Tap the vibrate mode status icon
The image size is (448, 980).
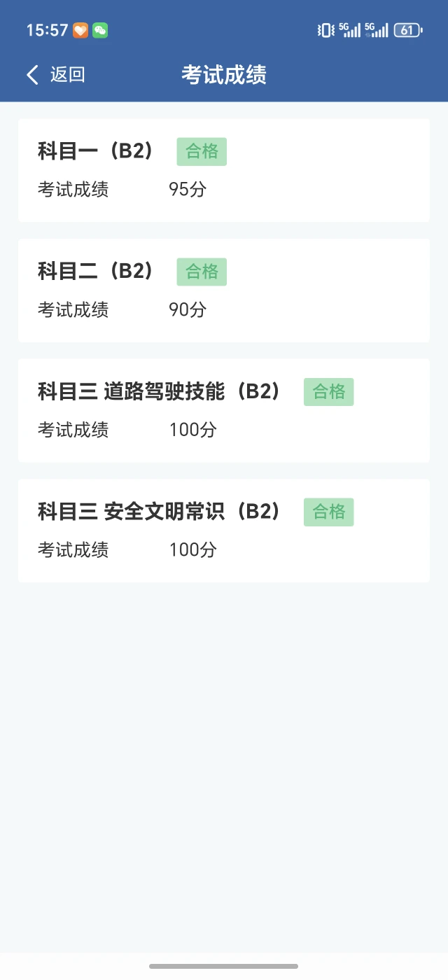325,30
